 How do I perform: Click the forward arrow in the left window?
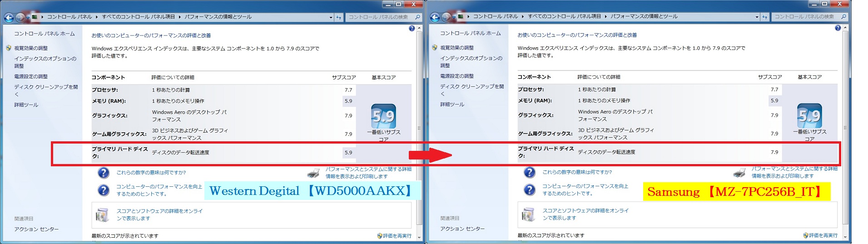click(x=20, y=17)
